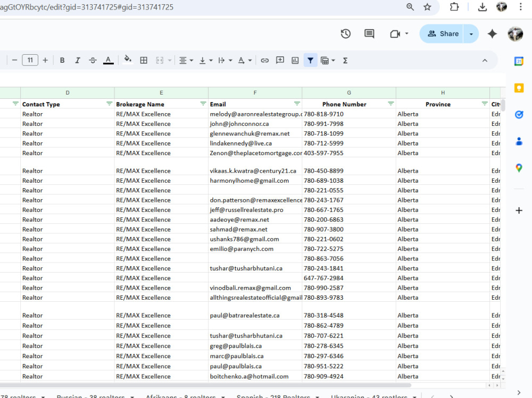Open horizontal align options
The image size is (532, 398).
point(186,61)
